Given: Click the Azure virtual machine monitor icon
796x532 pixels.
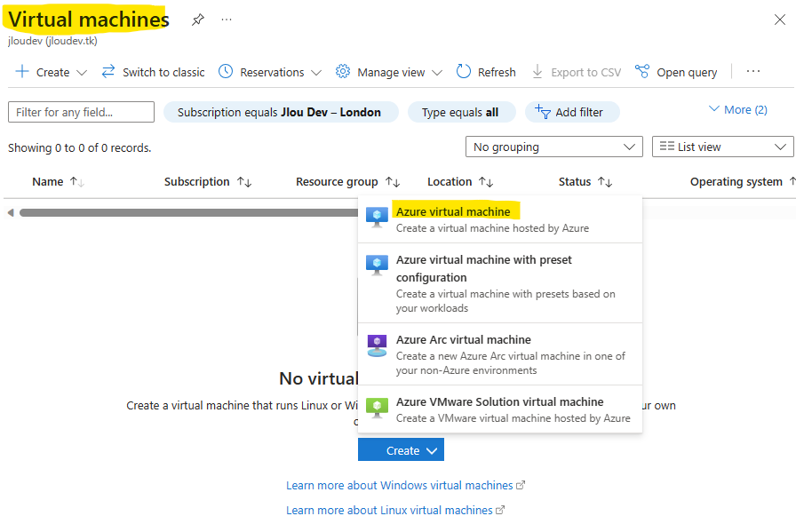Looking at the screenshot, I should [377, 218].
